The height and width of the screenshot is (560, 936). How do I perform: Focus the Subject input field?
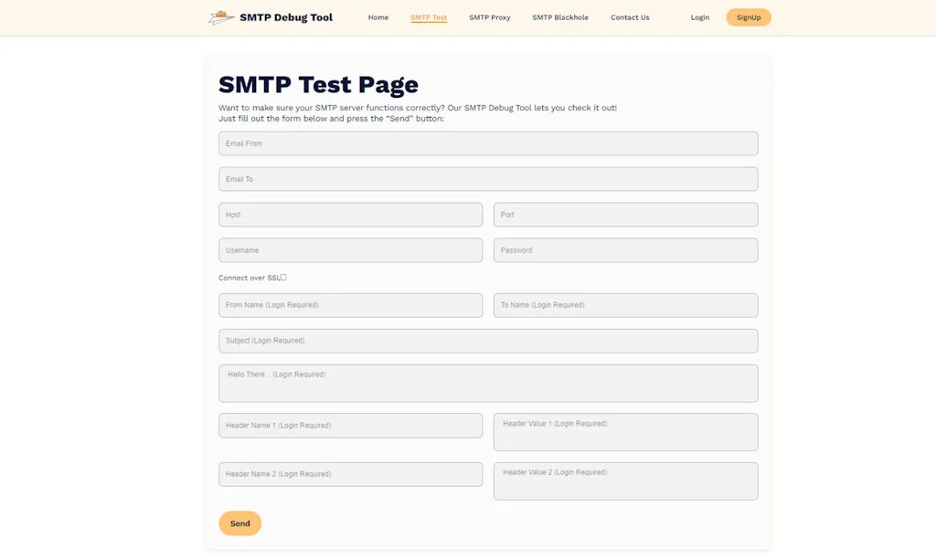(x=487, y=340)
